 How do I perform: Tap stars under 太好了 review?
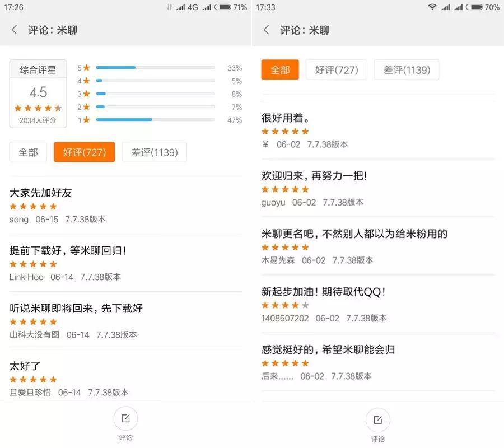[x=33, y=380]
